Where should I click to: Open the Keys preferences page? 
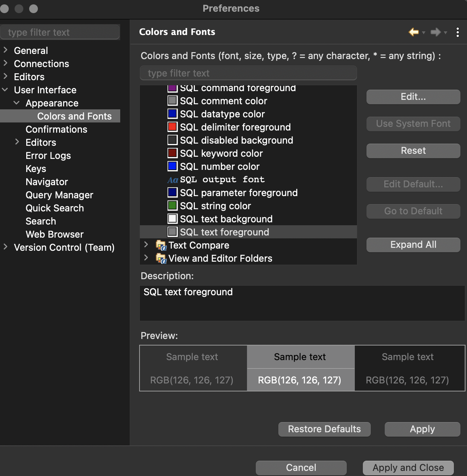(36, 169)
